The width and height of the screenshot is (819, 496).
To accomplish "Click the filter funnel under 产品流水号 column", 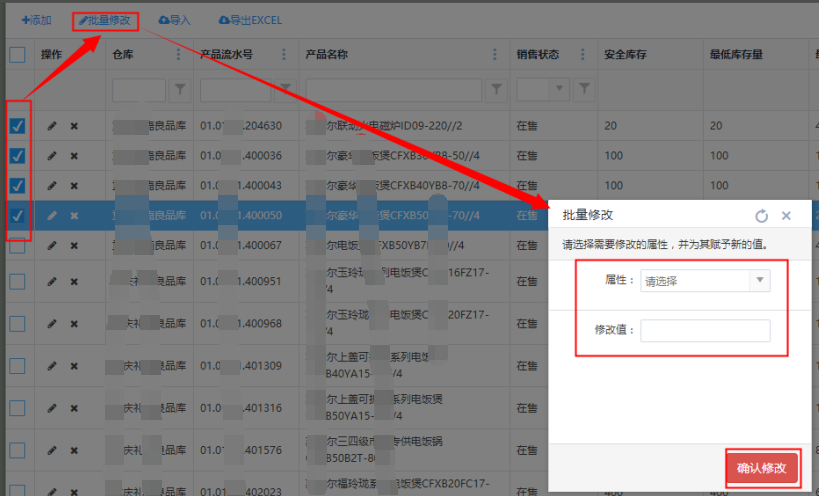I will point(285,90).
